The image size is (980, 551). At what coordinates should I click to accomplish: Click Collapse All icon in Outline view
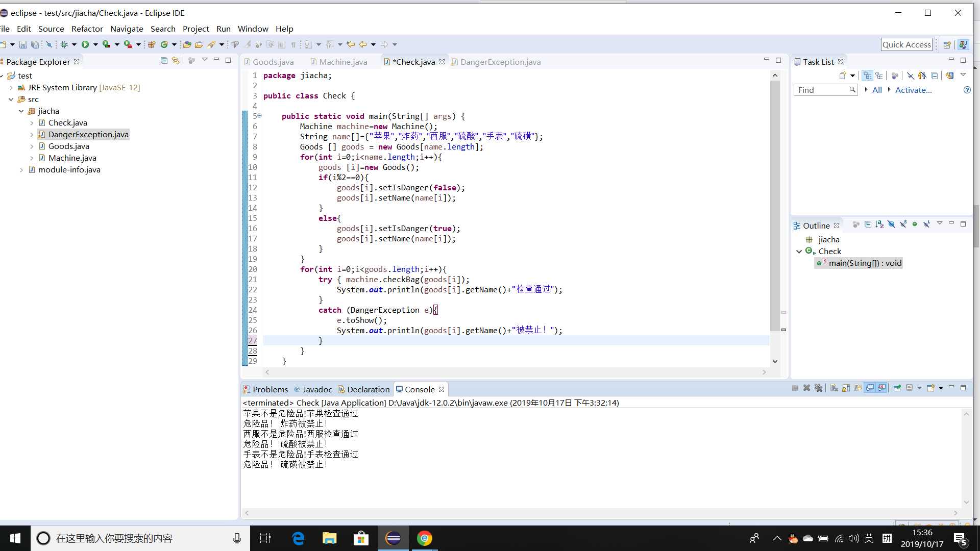(868, 224)
